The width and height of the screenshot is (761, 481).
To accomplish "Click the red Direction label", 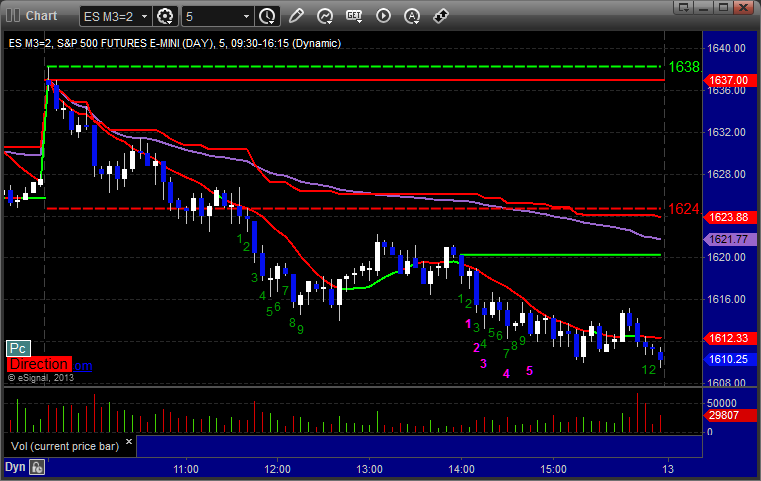I will pyautogui.click(x=39, y=364).
